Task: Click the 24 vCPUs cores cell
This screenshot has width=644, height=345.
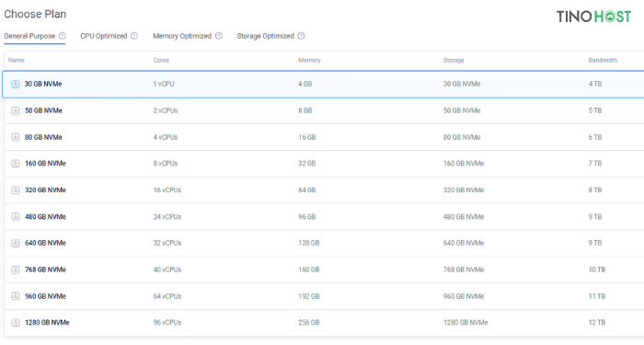Action: pos(167,217)
